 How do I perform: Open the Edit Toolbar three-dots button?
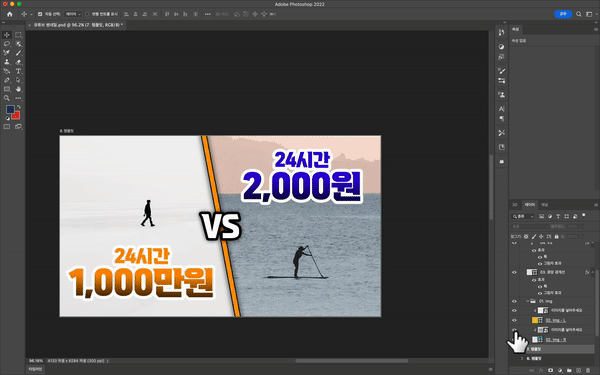18,98
